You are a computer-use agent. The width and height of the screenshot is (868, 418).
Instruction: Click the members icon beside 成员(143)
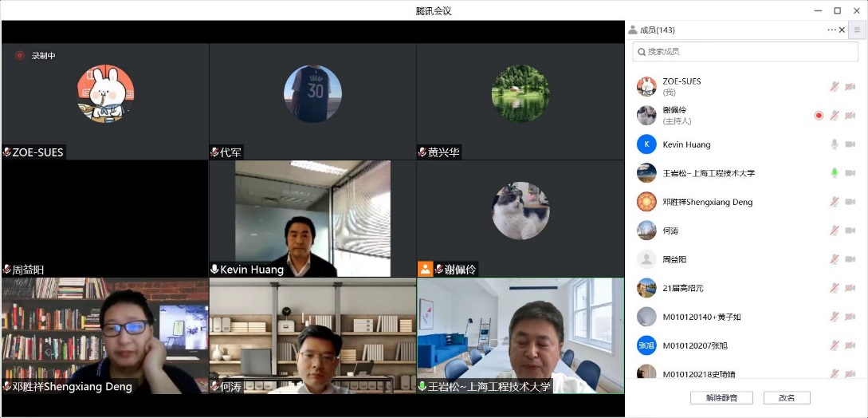(633, 30)
